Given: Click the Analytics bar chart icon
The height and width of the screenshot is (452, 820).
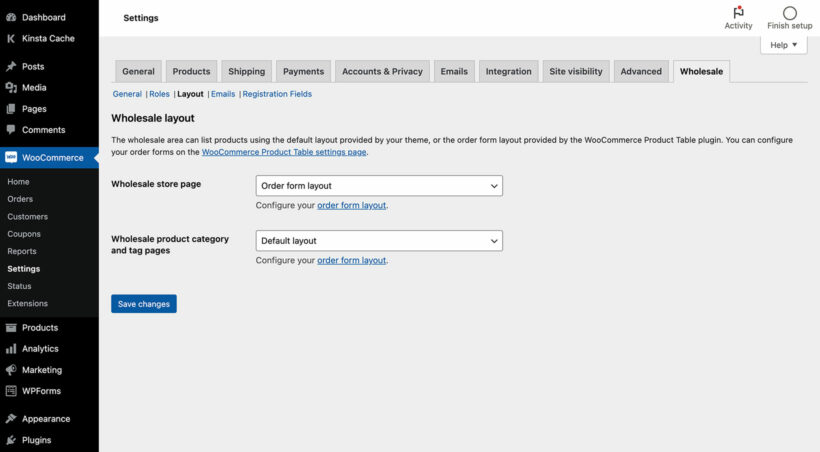Looking at the screenshot, I should pos(11,348).
